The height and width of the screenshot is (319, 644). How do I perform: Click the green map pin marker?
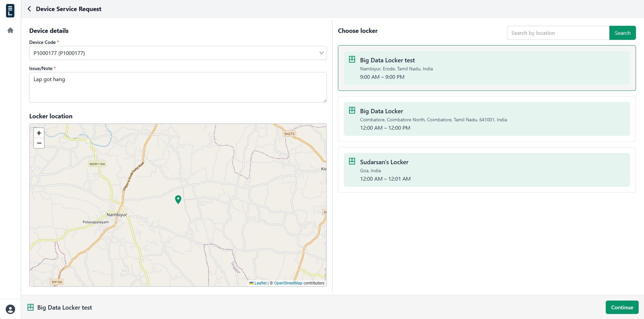pyautogui.click(x=178, y=199)
